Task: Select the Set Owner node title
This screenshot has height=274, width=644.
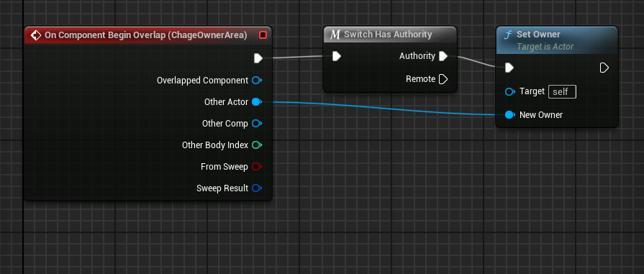Action: [538, 35]
